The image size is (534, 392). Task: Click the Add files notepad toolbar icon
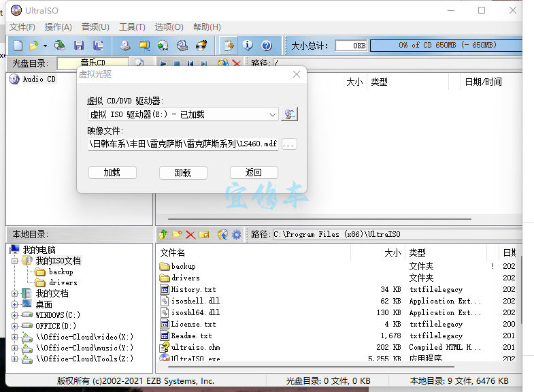click(228, 46)
